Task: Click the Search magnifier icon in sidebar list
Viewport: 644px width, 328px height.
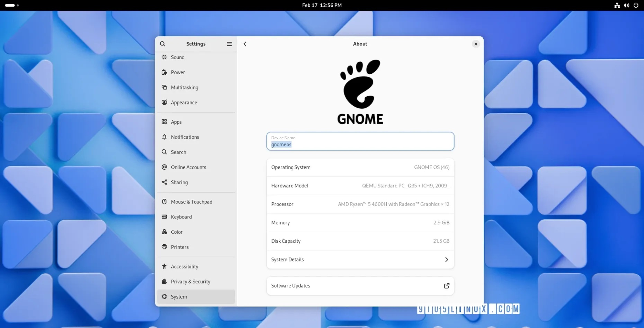Action: (164, 152)
